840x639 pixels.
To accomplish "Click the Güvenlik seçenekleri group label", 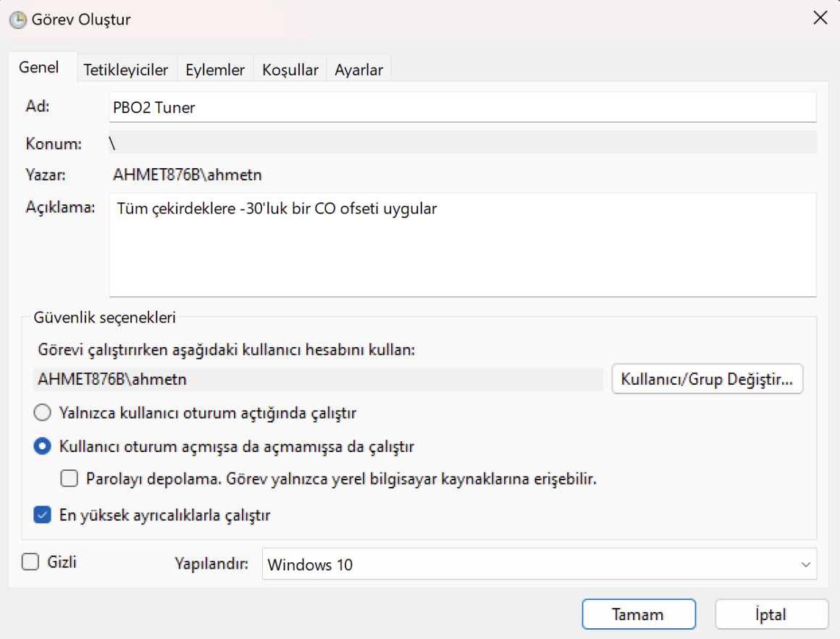I will point(104,317).
